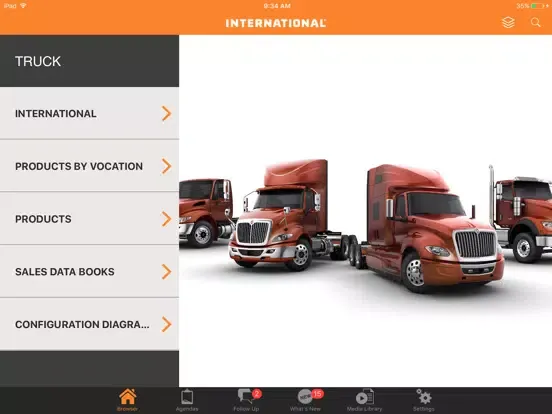Tap the battery indicator in status bar
This screenshot has width=552, height=414.
pyautogui.click(x=538, y=6)
